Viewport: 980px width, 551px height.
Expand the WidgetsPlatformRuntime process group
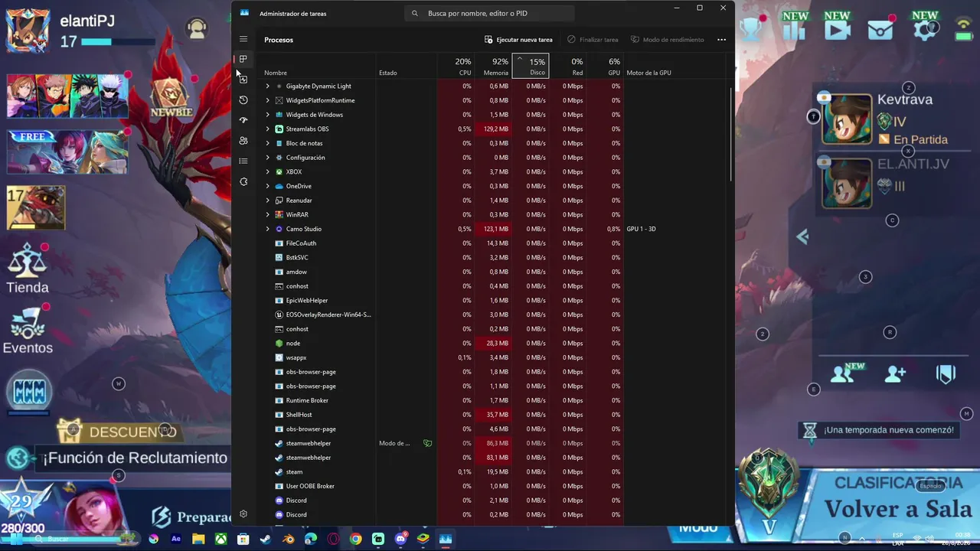[267, 100]
